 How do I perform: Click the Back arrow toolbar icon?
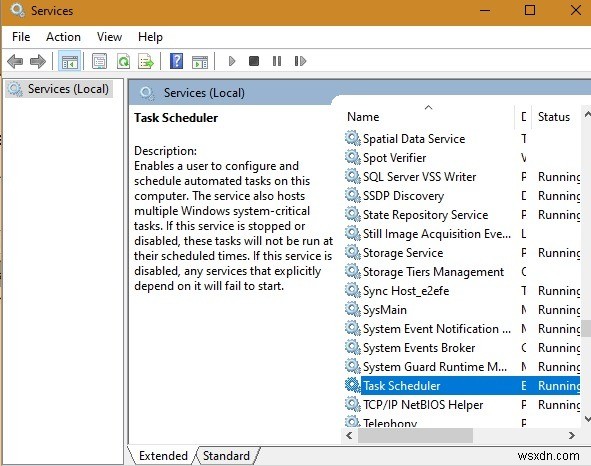[15, 61]
